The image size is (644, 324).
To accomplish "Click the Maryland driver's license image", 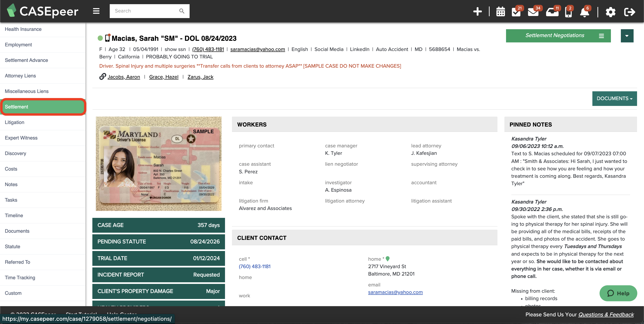I will [159, 164].
